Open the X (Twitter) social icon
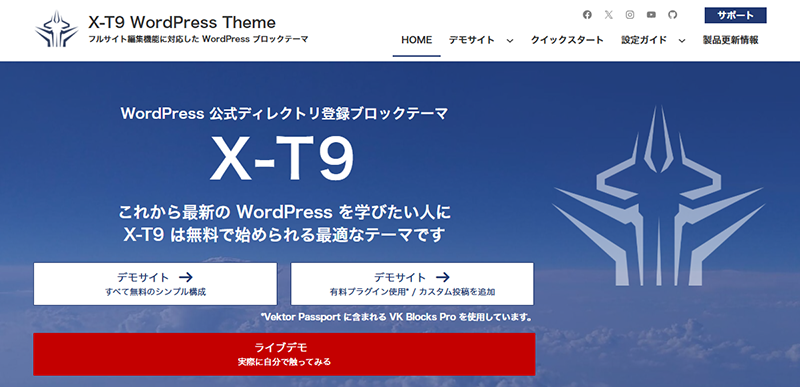 pyautogui.click(x=609, y=15)
